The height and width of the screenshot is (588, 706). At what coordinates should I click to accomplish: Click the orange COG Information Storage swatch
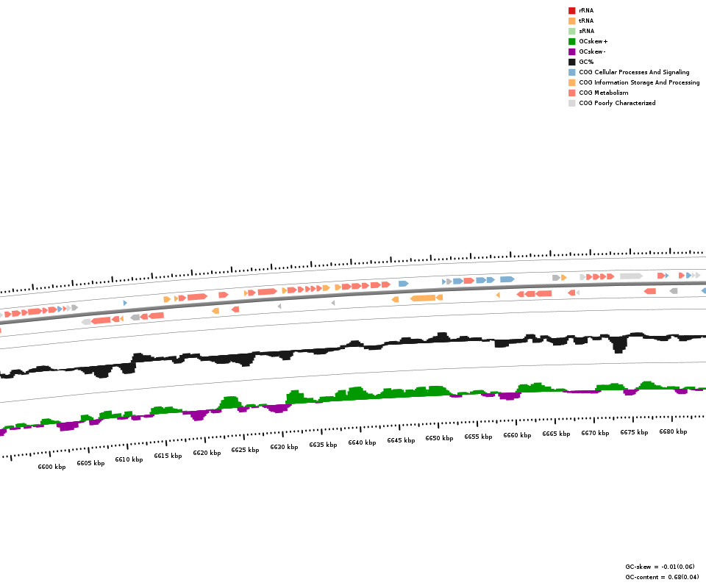[x=571, y=82]
